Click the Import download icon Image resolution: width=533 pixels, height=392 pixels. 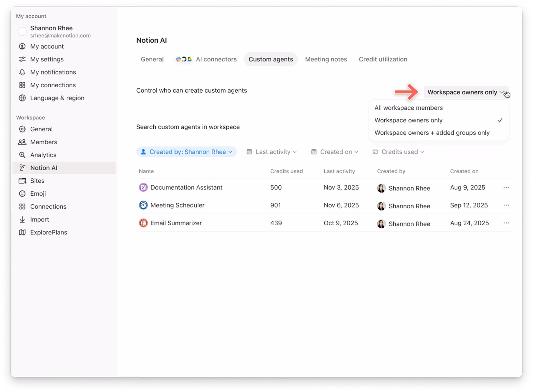point(22,219)
